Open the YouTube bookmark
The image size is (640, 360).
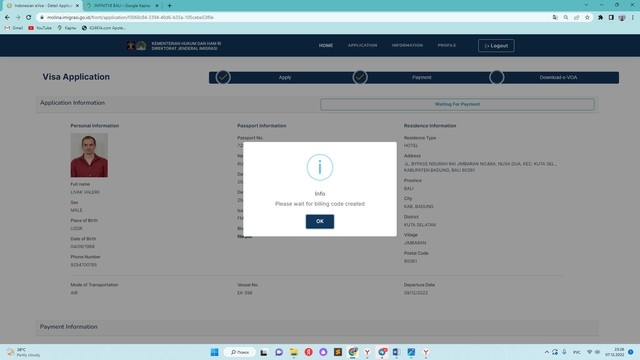(40, 28)
